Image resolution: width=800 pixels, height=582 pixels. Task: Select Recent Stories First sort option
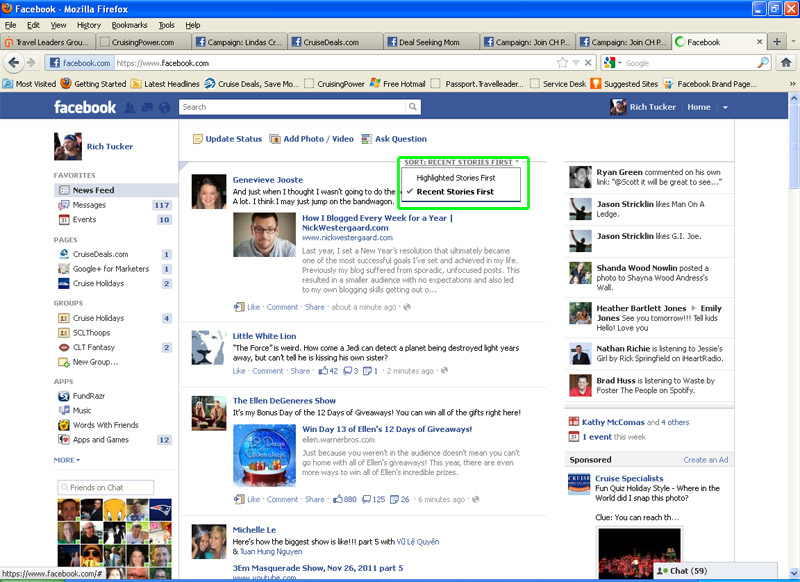[455, 191]
